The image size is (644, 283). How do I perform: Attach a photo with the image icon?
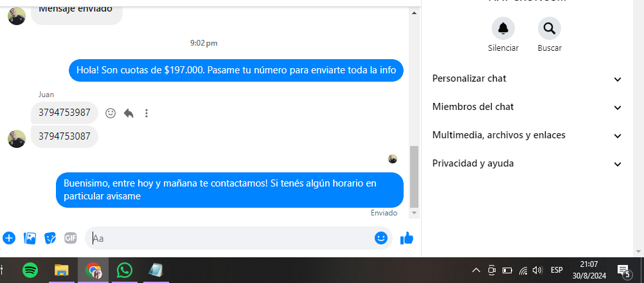pyautogui.click(x=30, y=238)
